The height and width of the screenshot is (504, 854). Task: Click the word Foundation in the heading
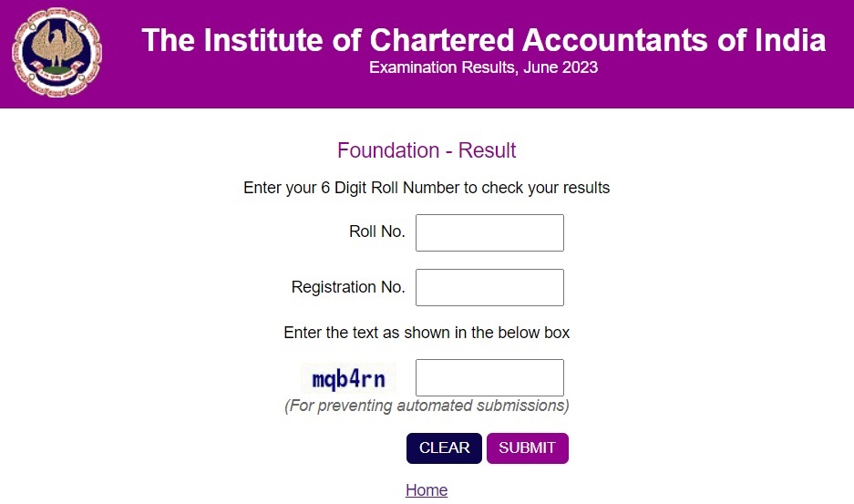tap(388, 150)
